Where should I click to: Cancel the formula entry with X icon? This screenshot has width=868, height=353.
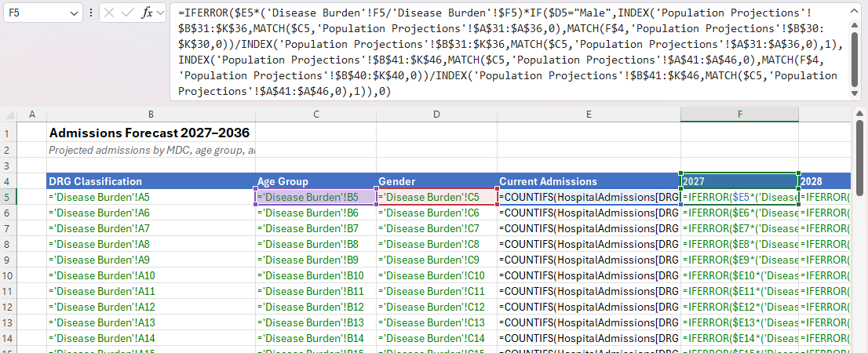[110, 13]
